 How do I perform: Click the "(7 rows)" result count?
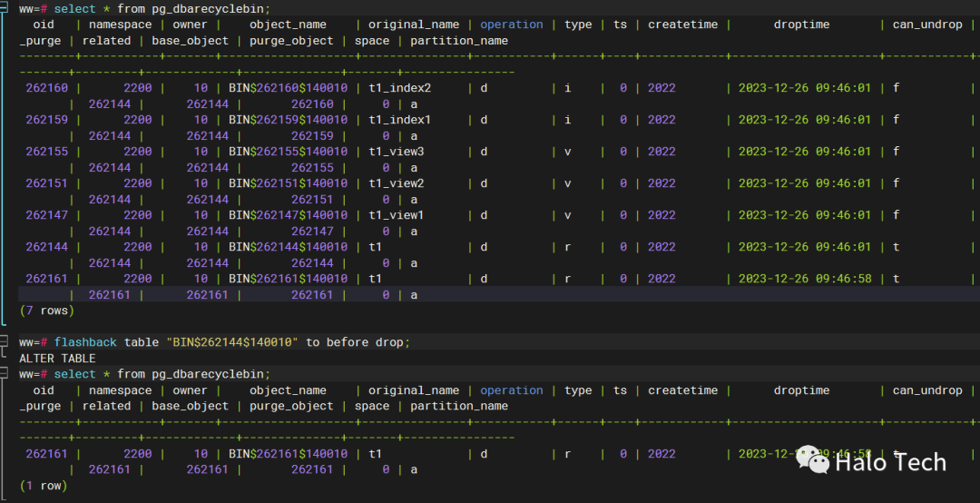pos(46,311)
